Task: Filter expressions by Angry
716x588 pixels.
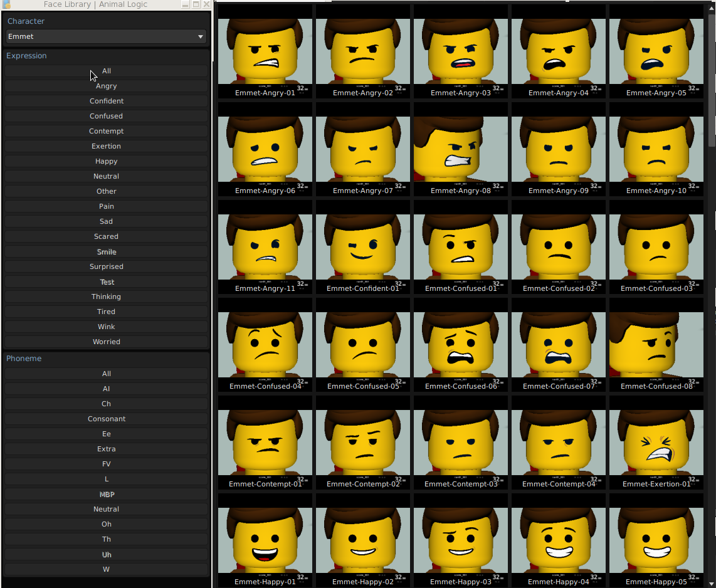Action: (x=106, y=86)
